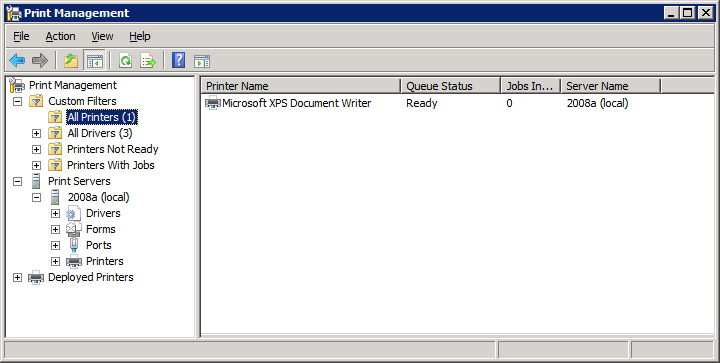Screen dimensions: 720x363
Task: Select Deployed Printers label
Action: 90,277
